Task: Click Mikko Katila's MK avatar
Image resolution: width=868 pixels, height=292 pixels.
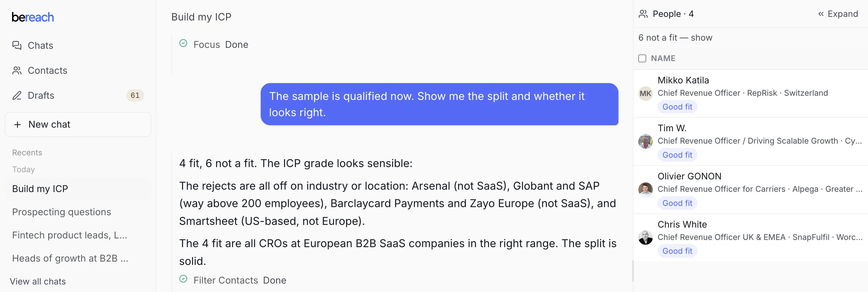Action: coord(645,94)
